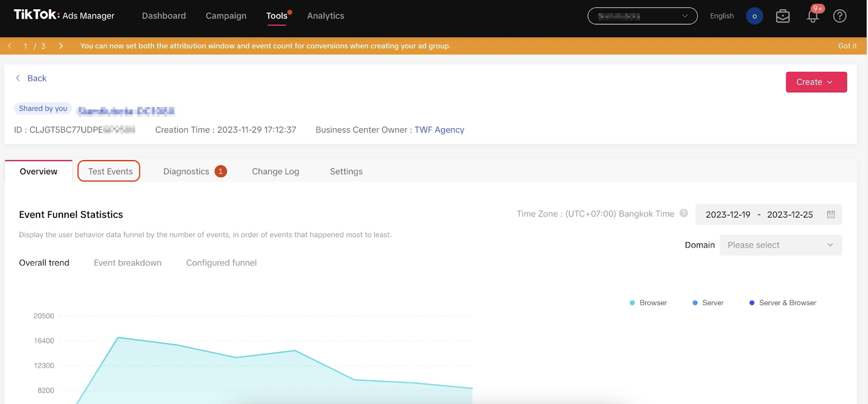Go to next announcement arrow

(x=61, y=46)
